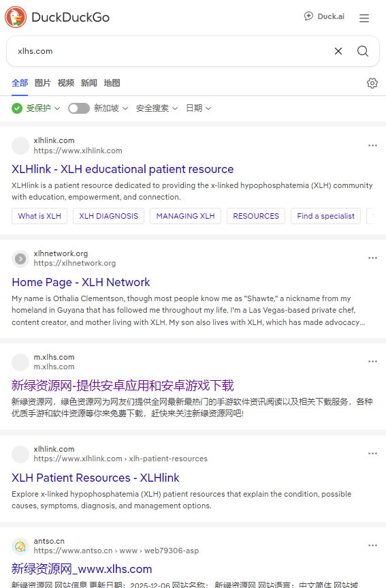Open the XLH DIAGNOSIS sitelink
Viewport: 386px width, 588px height.
coord(109,216)
